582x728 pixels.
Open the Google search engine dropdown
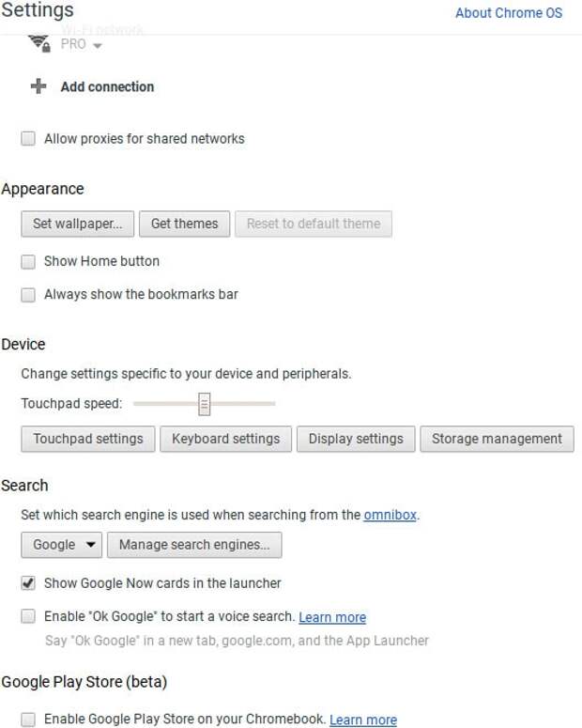[62, 545]
